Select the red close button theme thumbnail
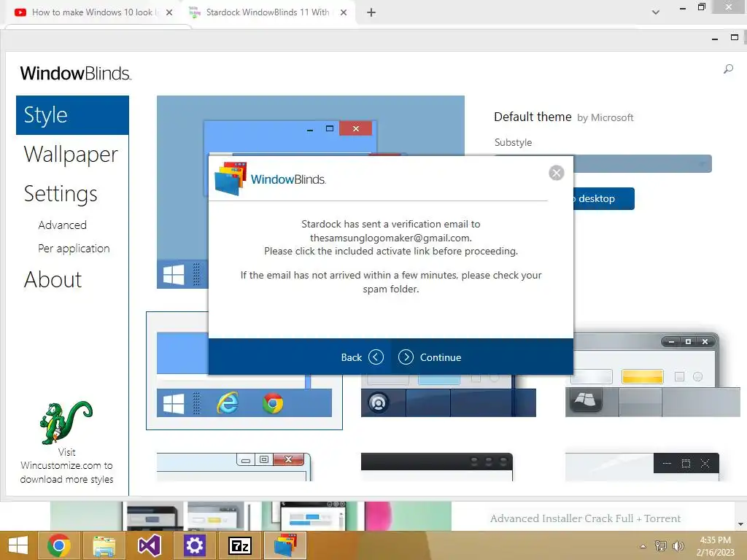747x560 pixels. (234, 467)
